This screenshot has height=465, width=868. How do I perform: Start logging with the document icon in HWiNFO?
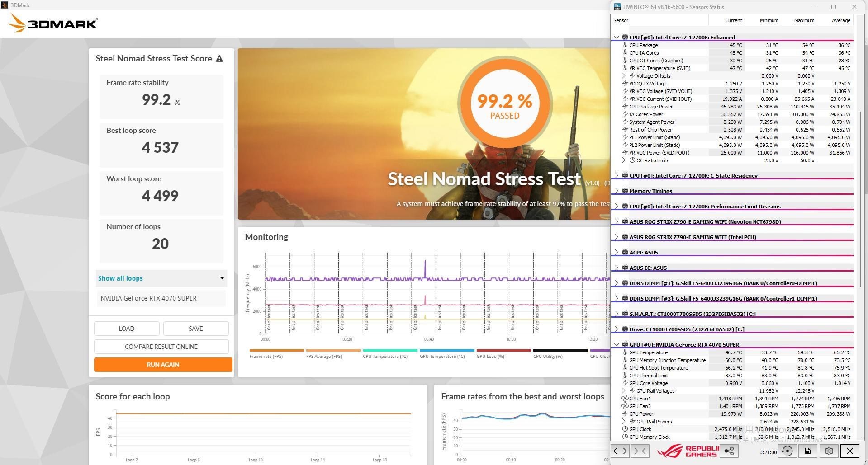point(808,451)
